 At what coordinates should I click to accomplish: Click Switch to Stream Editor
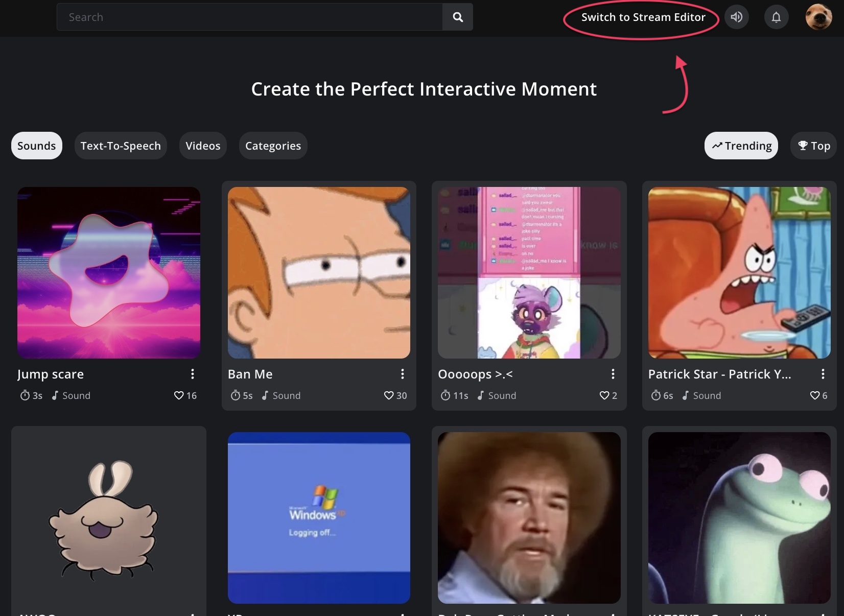click(x=643, y=17)
